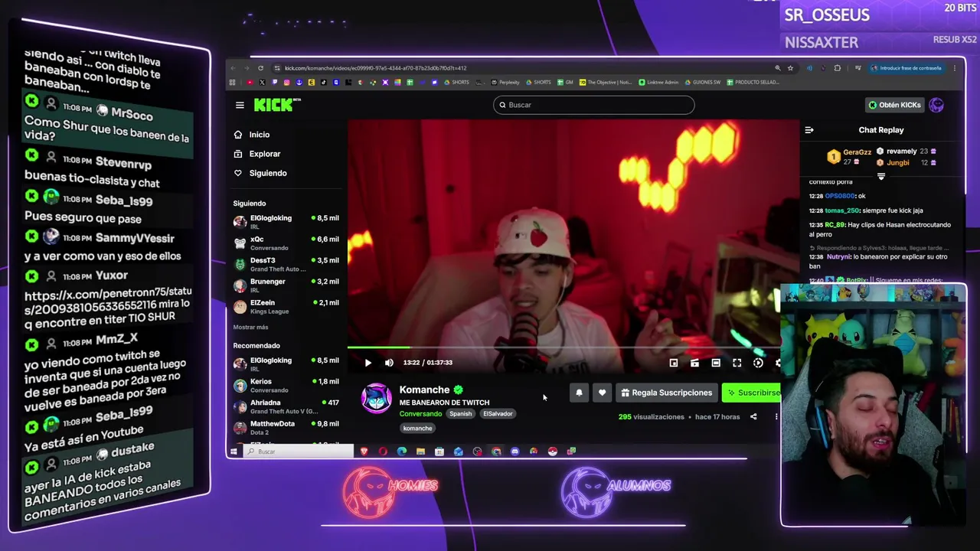The width and height of the screenshot is (980, 551).
Task: Expand the chat leaderboard arrow
Action: [x=880, y=177]
